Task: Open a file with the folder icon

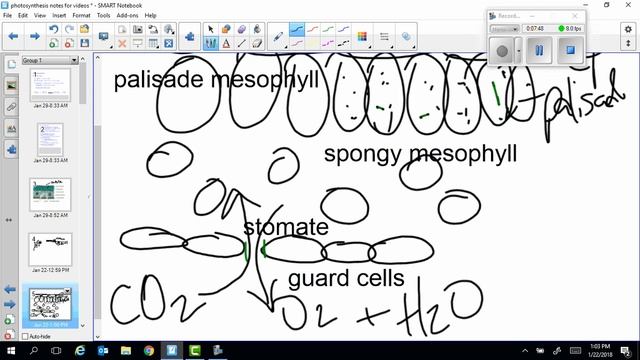Action: [x=84, y=29]
